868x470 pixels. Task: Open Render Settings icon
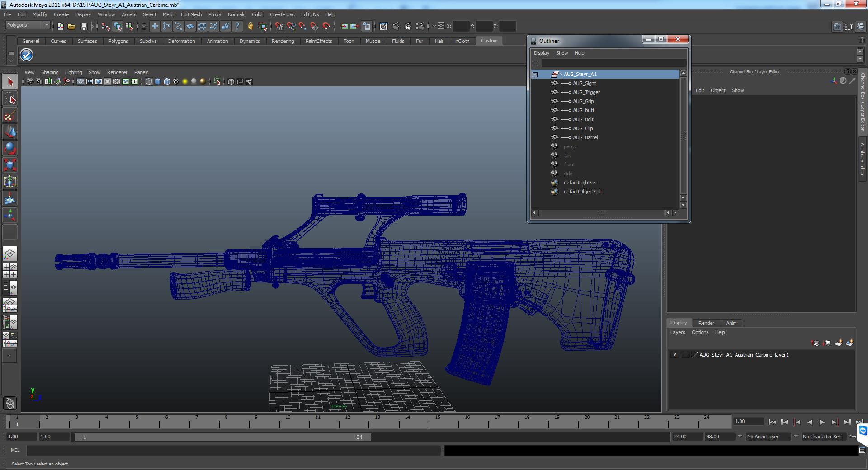[420, 26]
